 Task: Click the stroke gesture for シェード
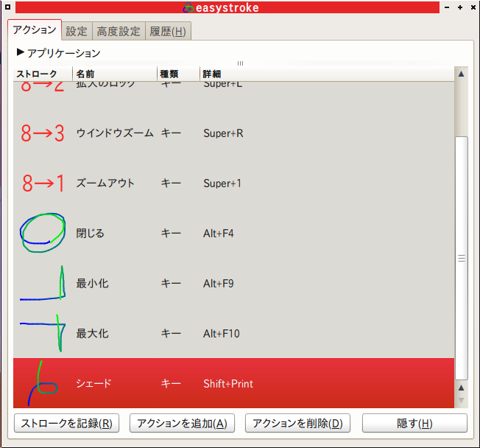click(x=43, y=383)
